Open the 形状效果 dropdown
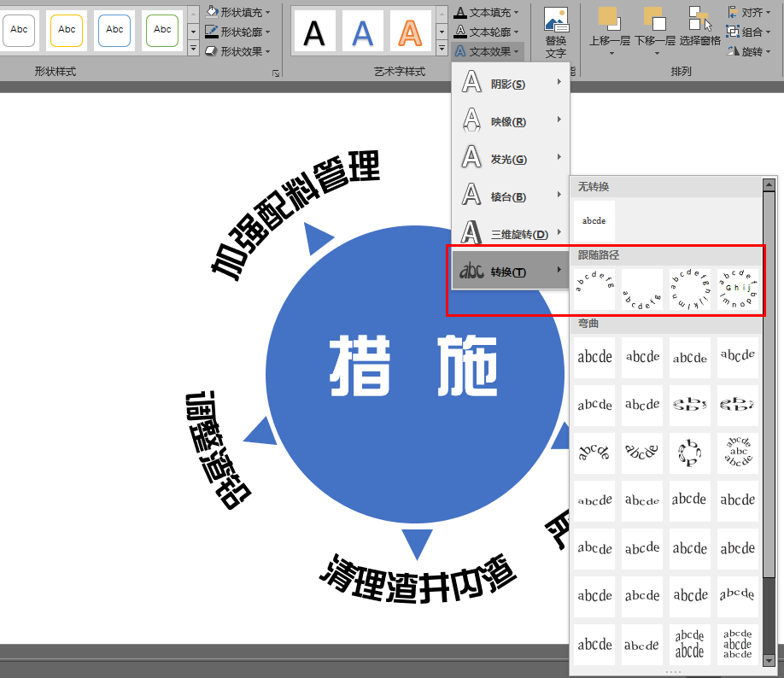This screenshot has width=784, height=678. [238, 51]
